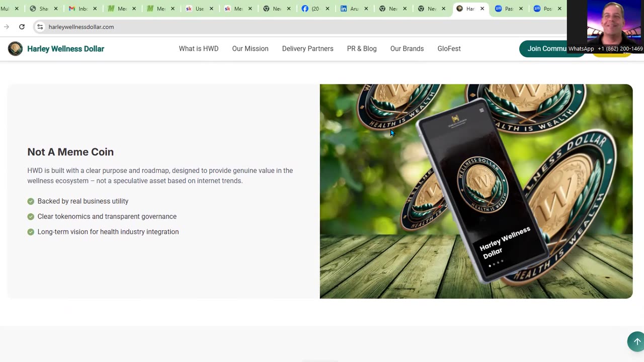644x362 pixels.
Task: Click 'Backed by real business utility' text
Action: click(x=83, y=201)
